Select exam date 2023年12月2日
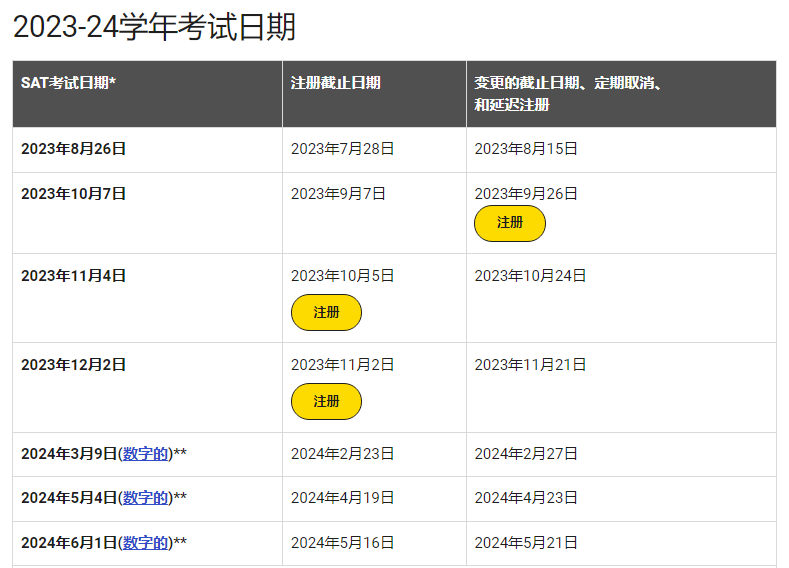This screenshot has width=789, height=568. [x=73, y=365]
